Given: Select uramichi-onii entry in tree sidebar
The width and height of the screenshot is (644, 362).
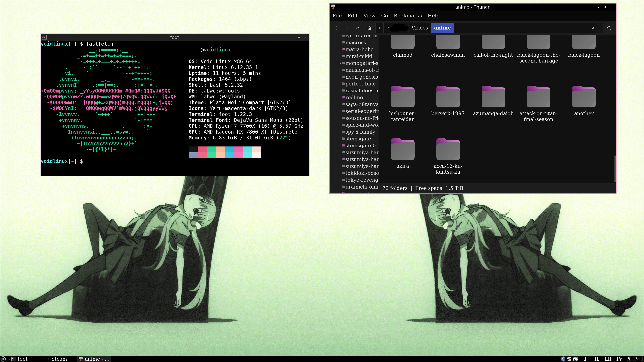Looking at the screenshot, I should 360,187.
